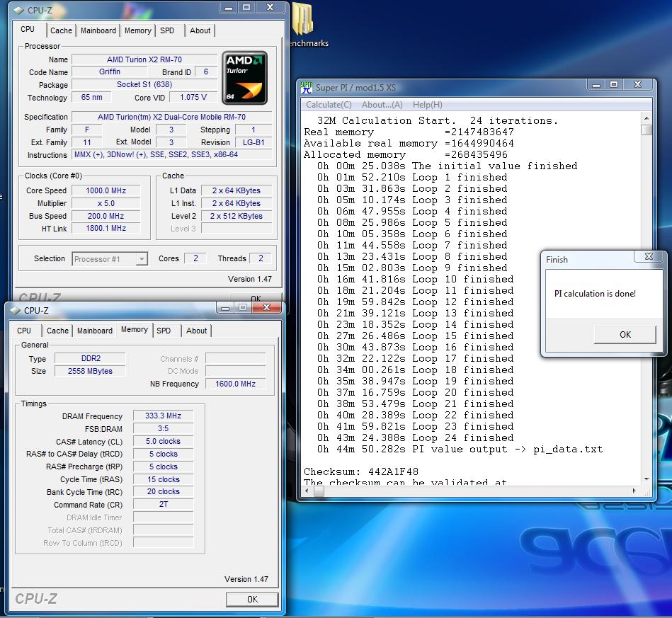
Task: Click the Instructions field listing MMX, SSE
Action: [172, 155]
